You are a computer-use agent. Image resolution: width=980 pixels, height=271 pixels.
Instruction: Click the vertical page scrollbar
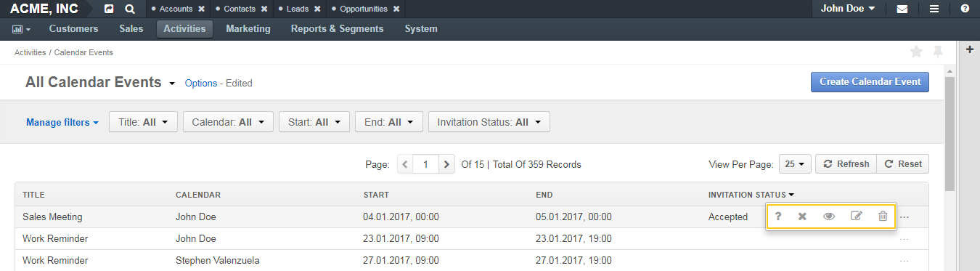point(950,134)
